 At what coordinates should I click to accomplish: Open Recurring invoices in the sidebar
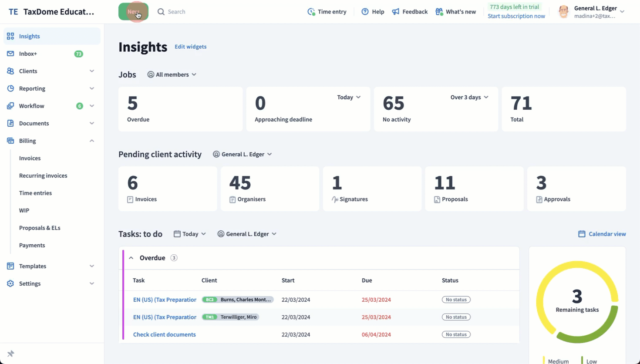click(x=43, y=175)
